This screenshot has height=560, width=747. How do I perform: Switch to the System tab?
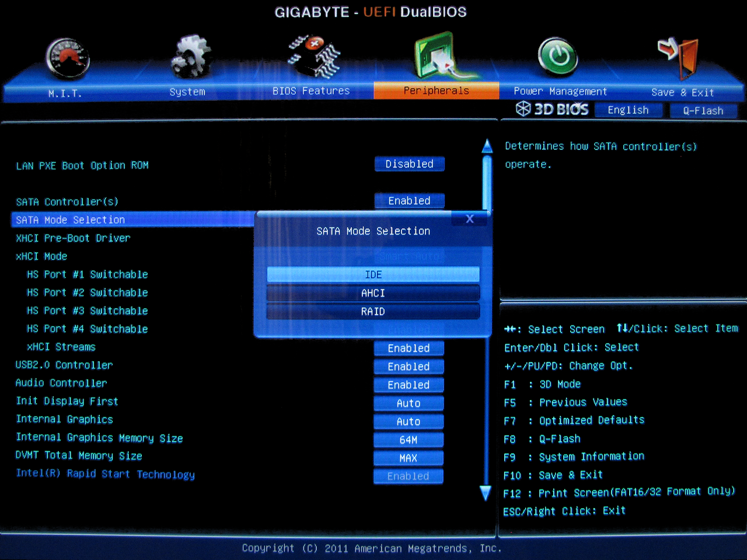[187, 92]
